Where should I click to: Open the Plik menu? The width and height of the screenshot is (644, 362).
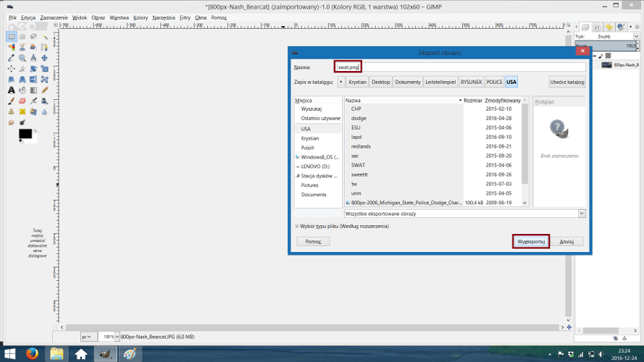(12, 17)
